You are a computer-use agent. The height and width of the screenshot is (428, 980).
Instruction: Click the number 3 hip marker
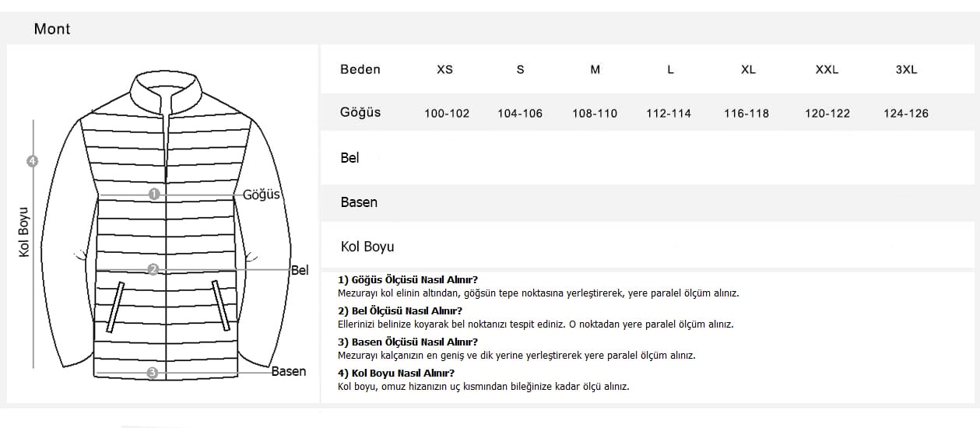tap(153, 373)
